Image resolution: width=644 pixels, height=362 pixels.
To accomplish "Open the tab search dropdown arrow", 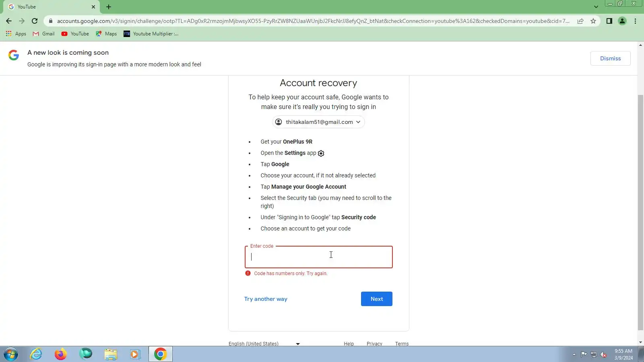I will 596,7.
